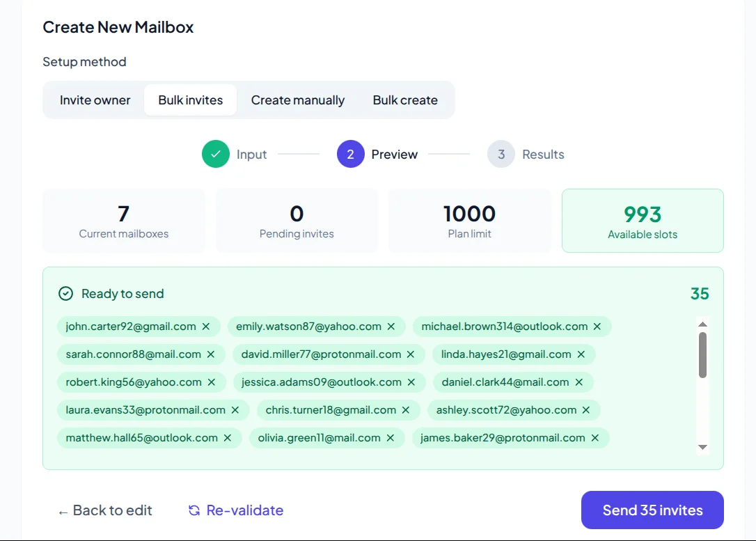Click the refresh icon next to Re-validate
756x541 pixels.
[x=193, y=510]
